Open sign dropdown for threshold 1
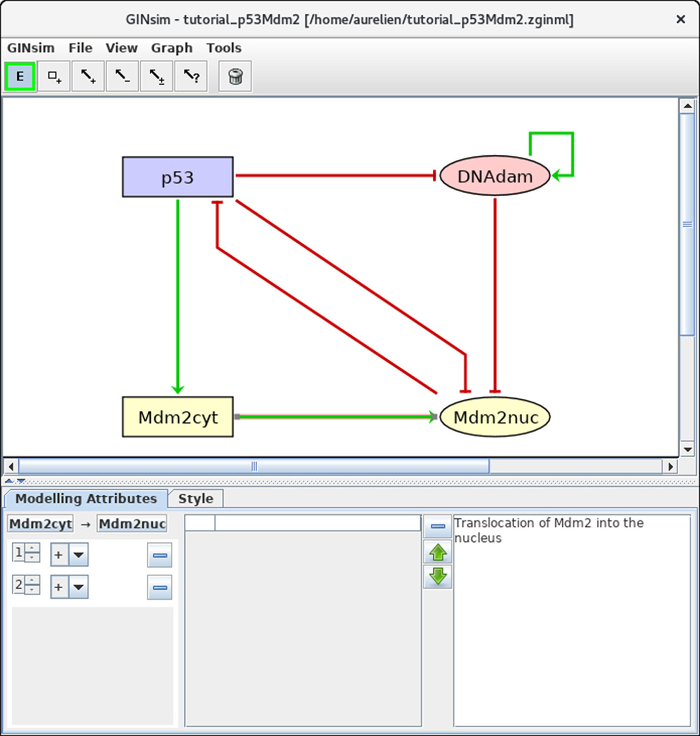The width and height of the screenshot is (700, 736). coord(79,555)
